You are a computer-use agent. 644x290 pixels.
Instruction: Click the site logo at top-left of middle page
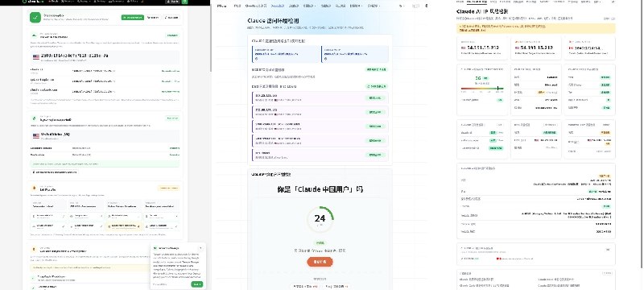coord(222,6)
